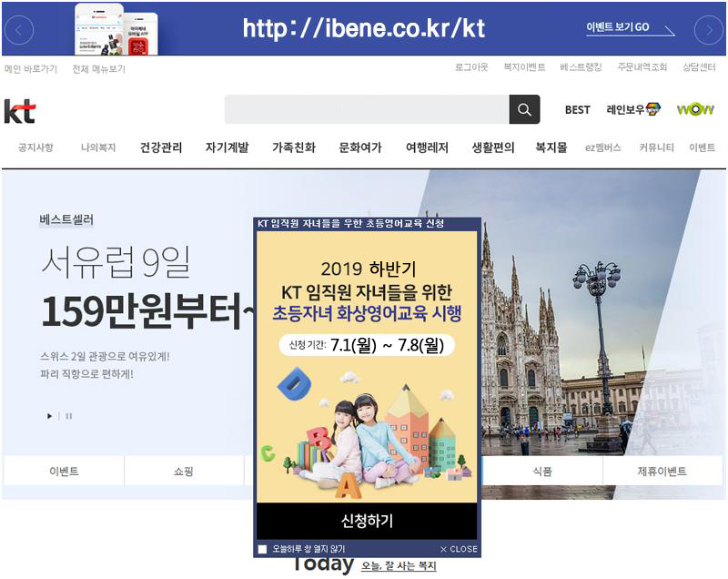The image size is (728, 579).
Task: Open the 건강관리 menu
Action: [161, 147]
